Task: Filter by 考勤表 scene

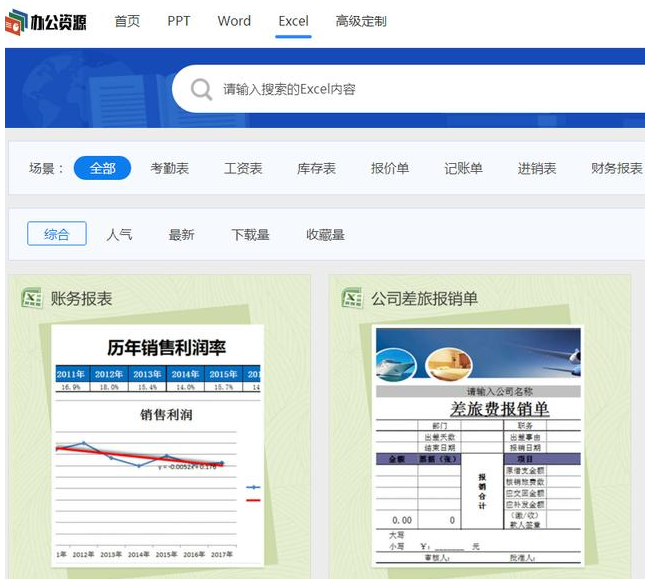Action: coord(170,168)
